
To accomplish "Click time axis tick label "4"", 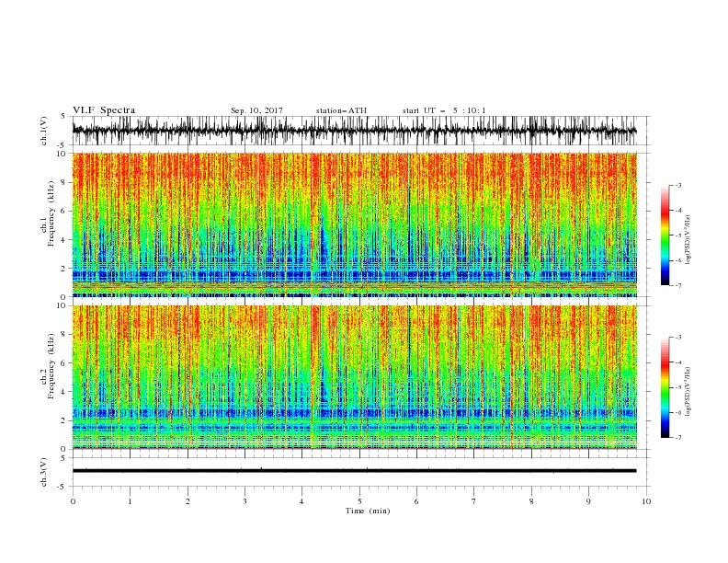I will point(301,501).
